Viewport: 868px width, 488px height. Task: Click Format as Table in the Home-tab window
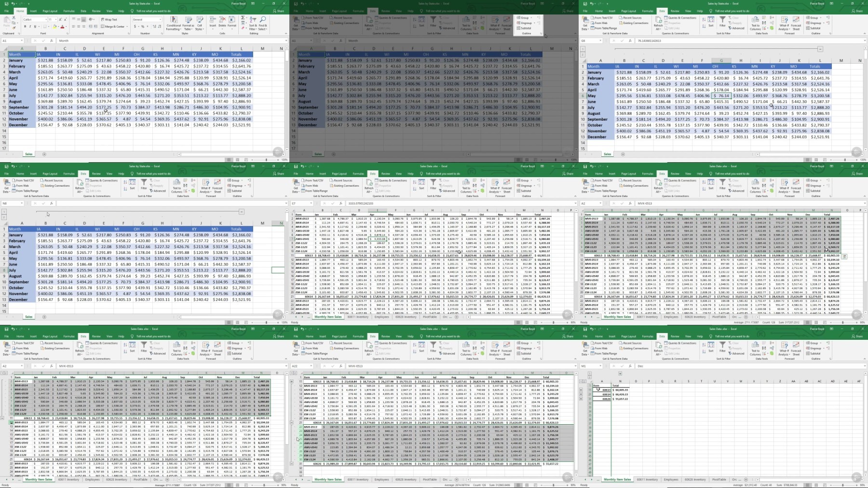[x=188, y=23]
